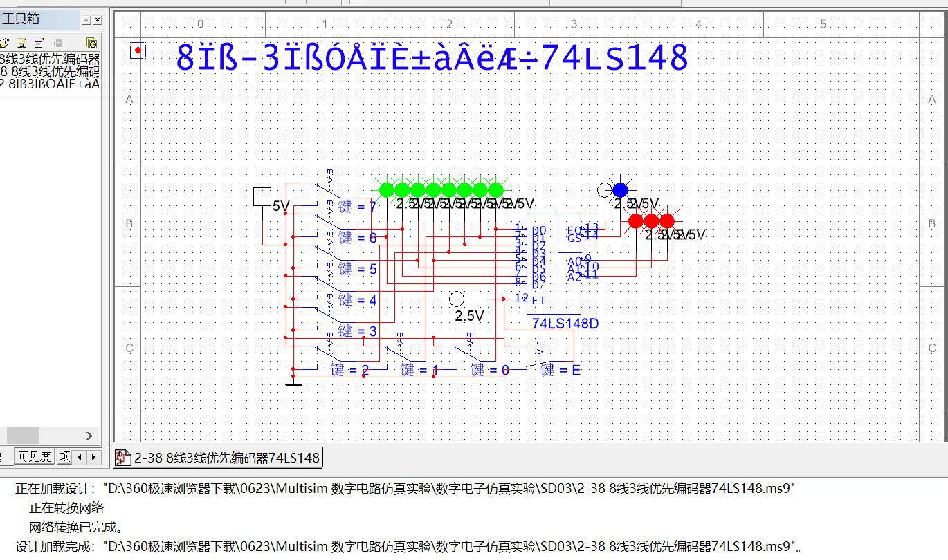Screen dimensions: 948x560
Task: Select the blue LED probe near EO
Action: click(620, 189)
